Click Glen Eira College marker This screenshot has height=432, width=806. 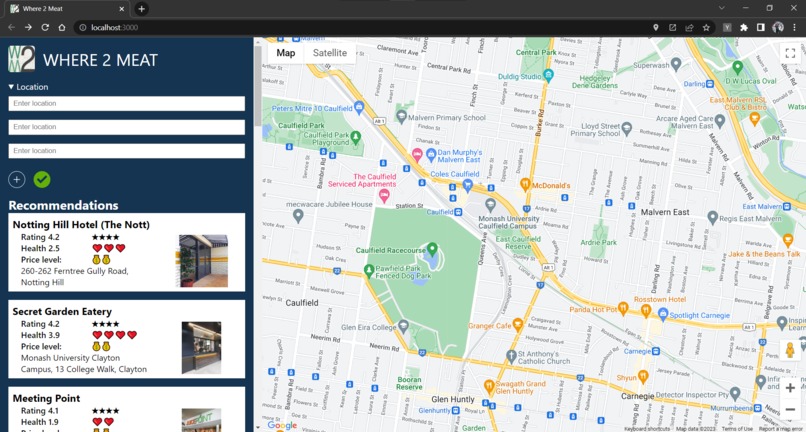[x=404, y=326]
